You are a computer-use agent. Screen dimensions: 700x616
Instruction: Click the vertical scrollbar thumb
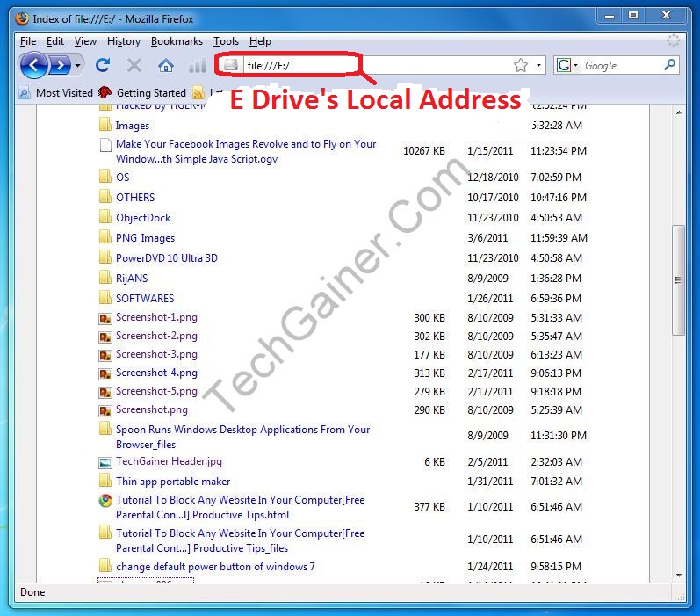coord(677,279)
